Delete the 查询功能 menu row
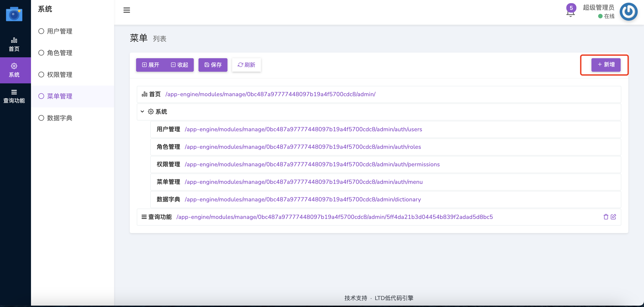Viewport: 644px width, 307px height. tap(606, 217)
